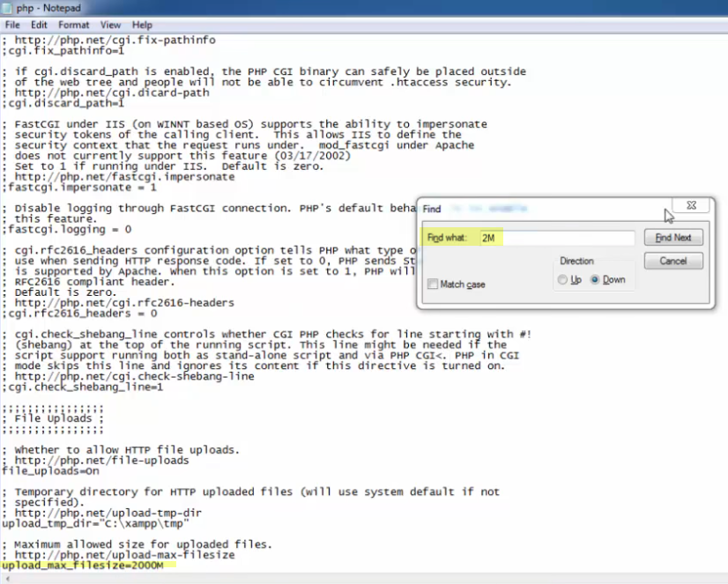Click the '; File Uploads ;' heading line

click(x=53, y=418)
